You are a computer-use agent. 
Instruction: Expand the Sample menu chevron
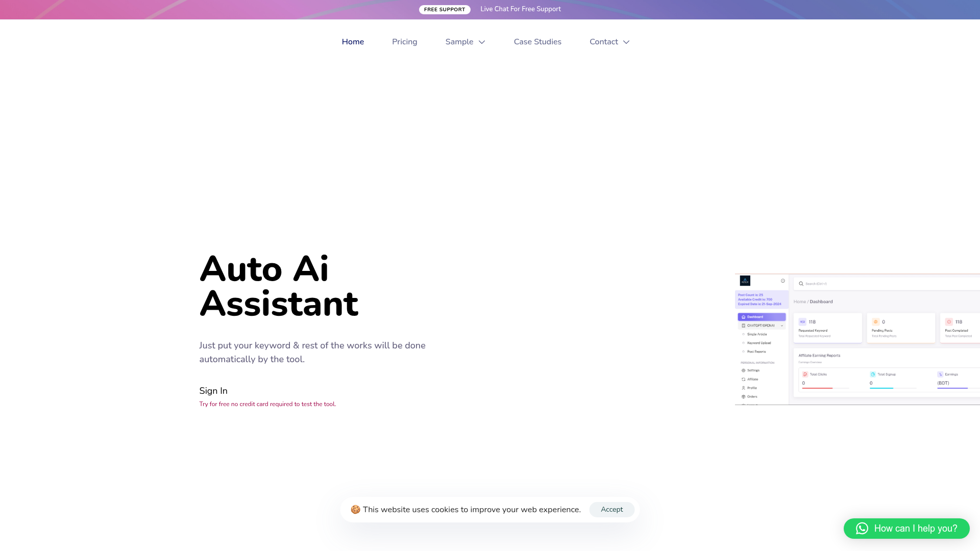(x=481, y=42)
